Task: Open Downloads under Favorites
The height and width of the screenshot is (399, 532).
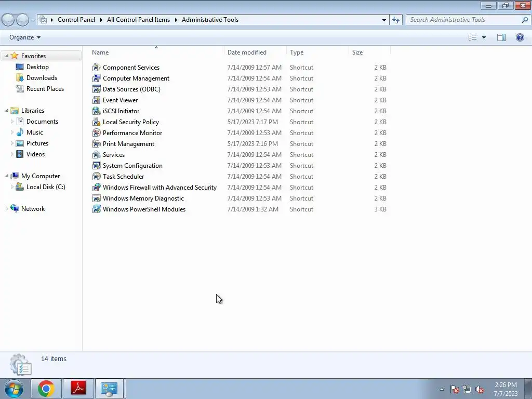Action: [x=42, y=78]
